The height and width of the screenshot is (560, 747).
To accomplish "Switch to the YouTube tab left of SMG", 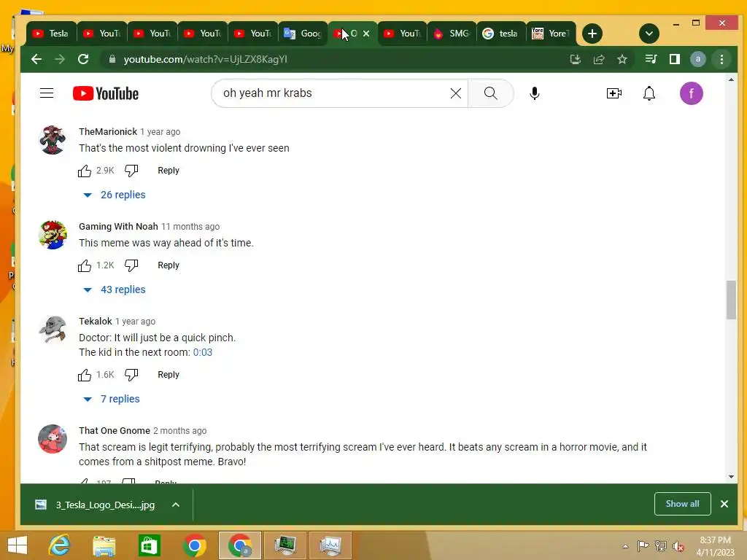I will pyautogui.click(x=402, y=34).
